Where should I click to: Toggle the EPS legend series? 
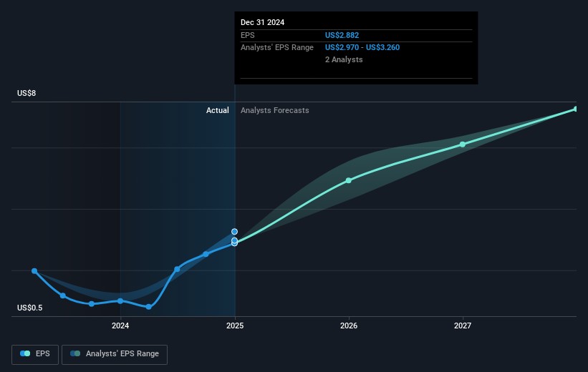(37, 354)
